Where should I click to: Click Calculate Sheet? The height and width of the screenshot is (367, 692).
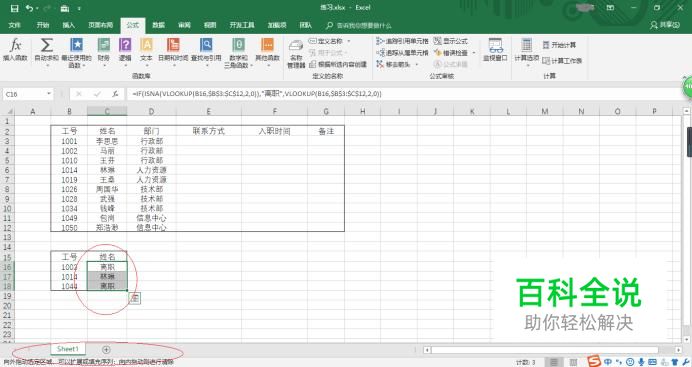pyautogui.click(x=562, y=60)
